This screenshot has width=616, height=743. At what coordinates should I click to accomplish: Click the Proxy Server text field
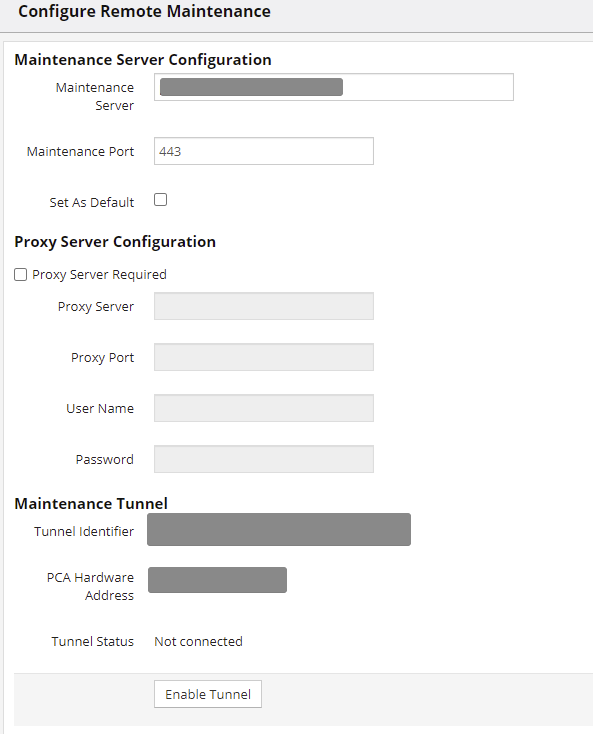[264, 306]
